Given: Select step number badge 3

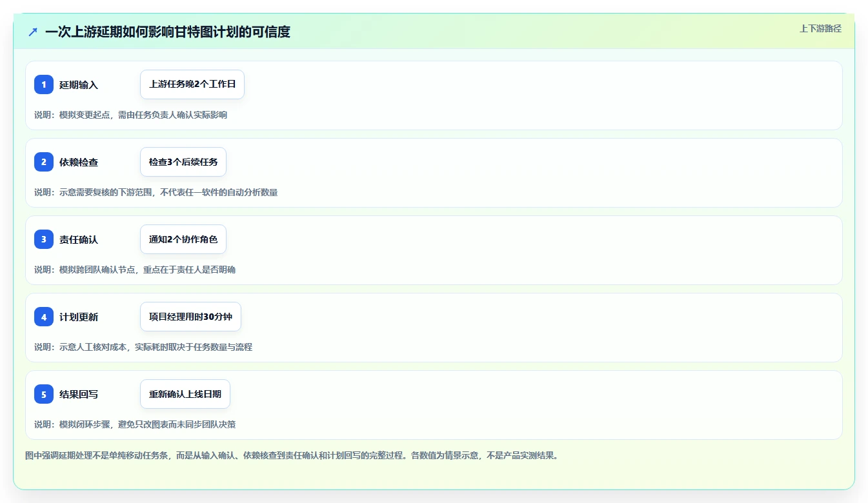Looking at the screenshot, I should (x=44, y=239).
